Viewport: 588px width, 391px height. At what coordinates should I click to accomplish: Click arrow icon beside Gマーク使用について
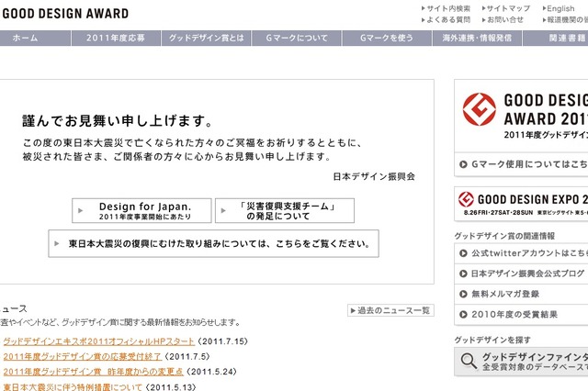pyautogui.click(x=463, y=164)
